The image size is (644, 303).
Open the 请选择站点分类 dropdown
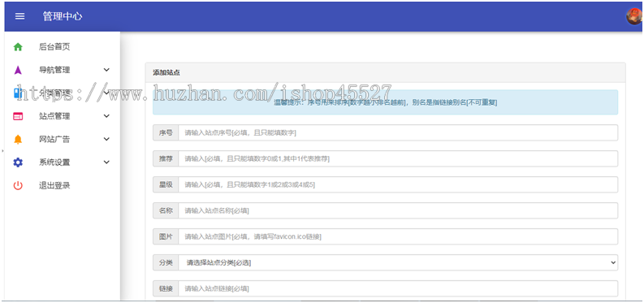[x=398, y=262]
